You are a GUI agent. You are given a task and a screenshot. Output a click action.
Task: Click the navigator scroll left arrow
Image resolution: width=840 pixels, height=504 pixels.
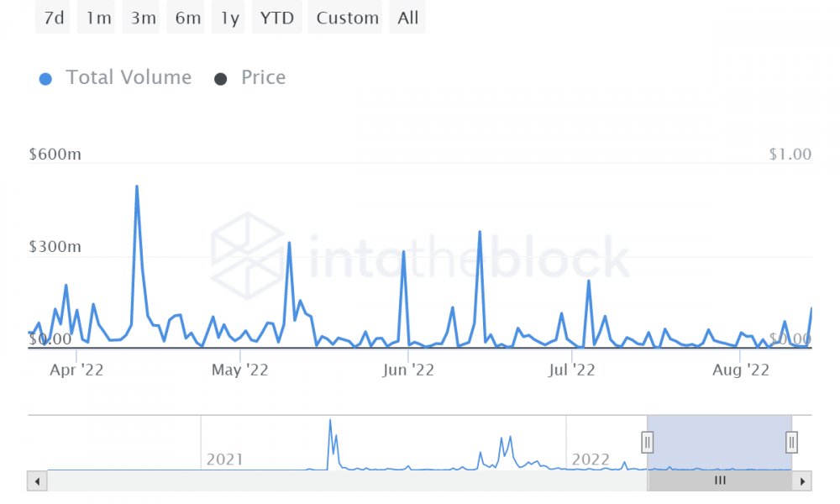[37, 481]
